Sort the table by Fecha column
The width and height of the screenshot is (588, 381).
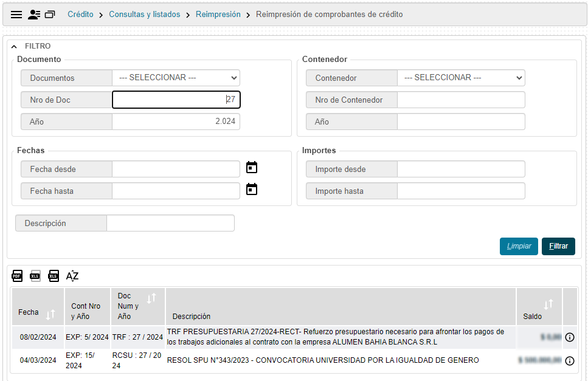tap(50, 314)
